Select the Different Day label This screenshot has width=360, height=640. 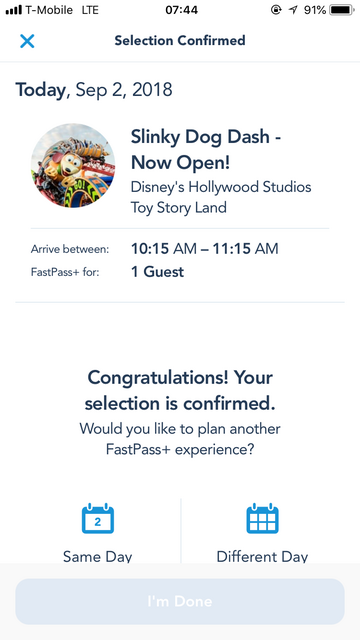point(262,556)
